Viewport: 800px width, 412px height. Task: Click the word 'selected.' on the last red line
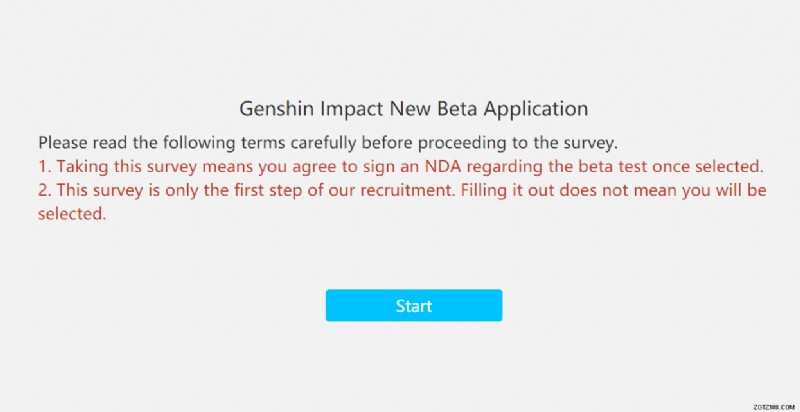tap(72, 213)
